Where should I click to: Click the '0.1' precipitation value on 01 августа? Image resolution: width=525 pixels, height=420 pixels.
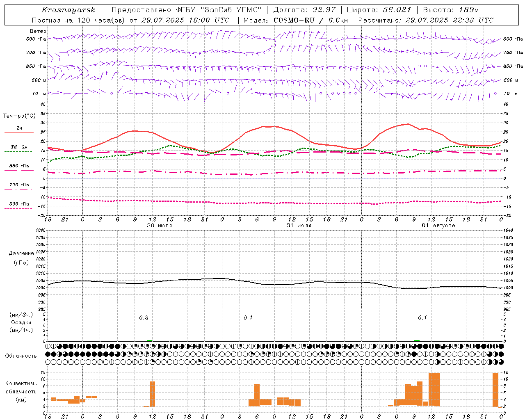click(422, 317)
